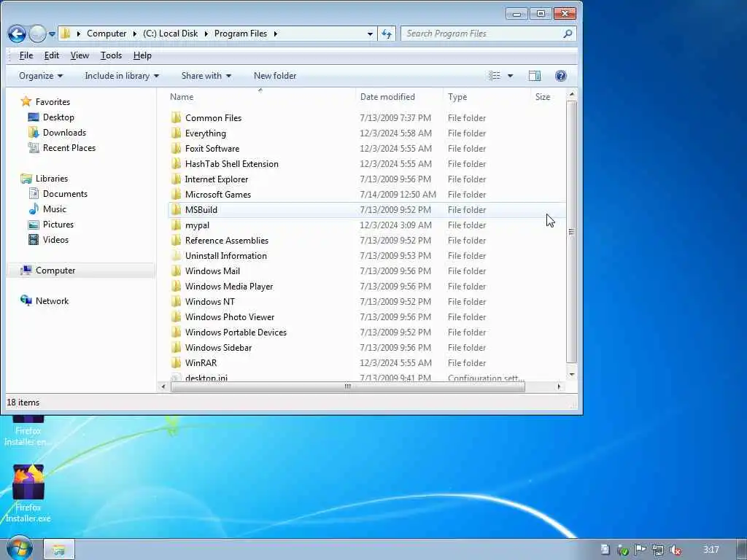The image size is (747, 560).
Task: Focus the Search Program Files box
Action: tap(488, 34)
